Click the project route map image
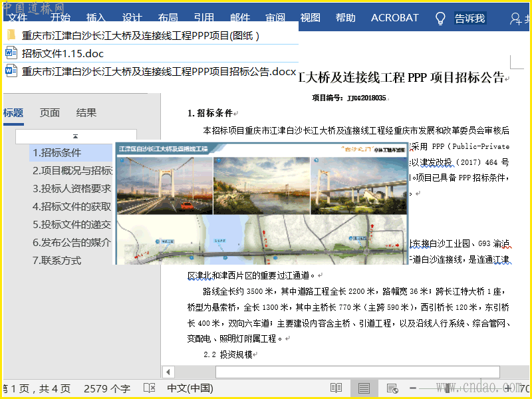The height and width of the screenshot is (399, 532). coord(261,240)
